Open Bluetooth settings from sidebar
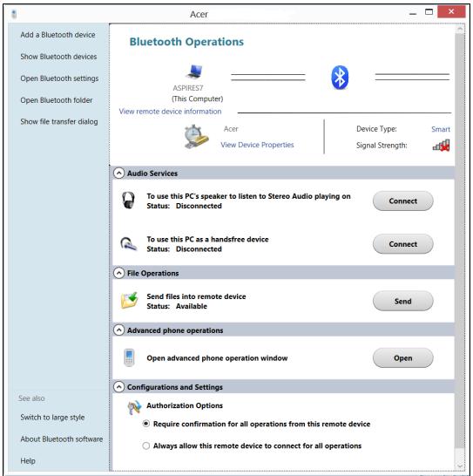 pyautogui.click(x=59, y=78)
